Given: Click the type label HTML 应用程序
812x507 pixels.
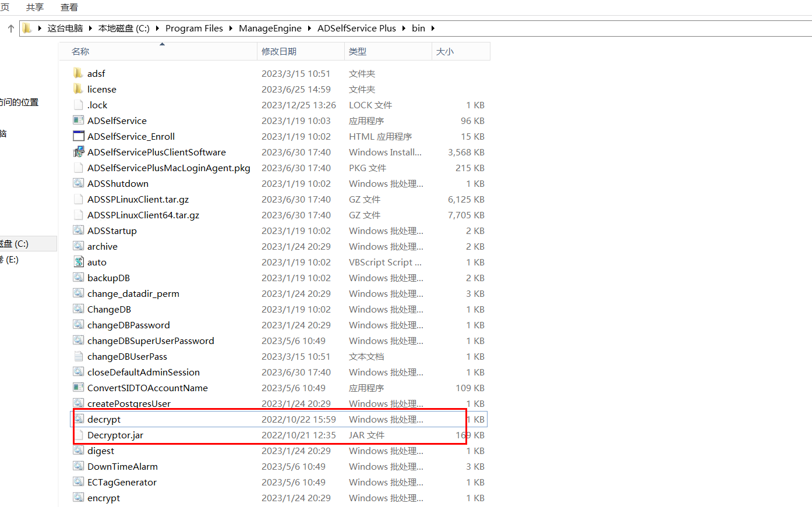Looking at the screenshot, I should tap(380, 136).
